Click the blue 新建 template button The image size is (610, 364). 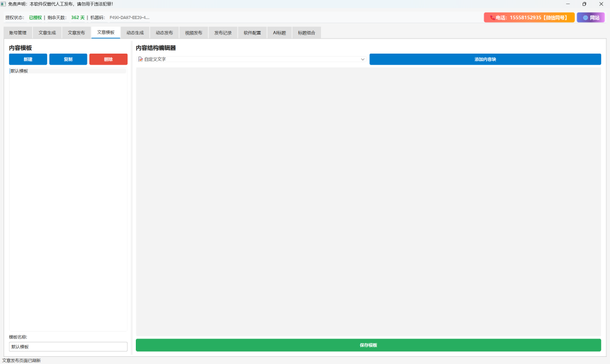(x=28, y=60)
